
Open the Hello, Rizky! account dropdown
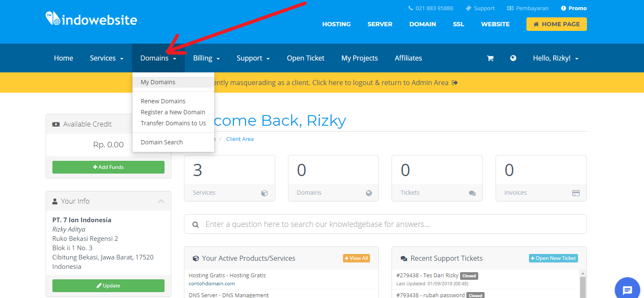(x=555, y=58)
